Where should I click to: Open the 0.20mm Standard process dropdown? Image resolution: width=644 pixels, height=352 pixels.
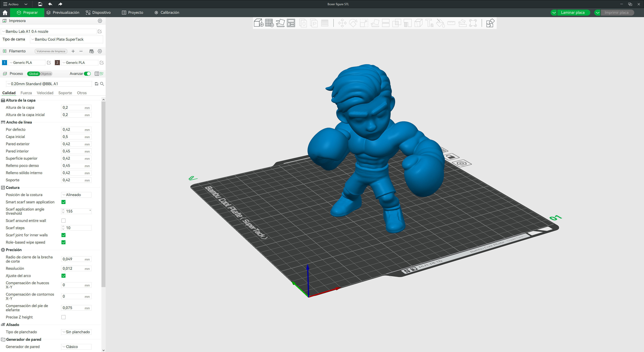pos(49,84)
